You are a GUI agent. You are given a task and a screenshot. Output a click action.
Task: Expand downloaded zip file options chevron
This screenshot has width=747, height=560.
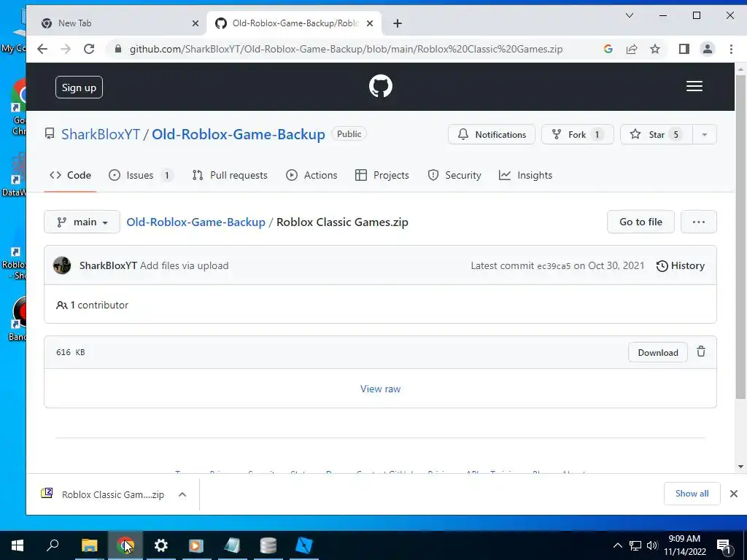click(x=182, y=494)
